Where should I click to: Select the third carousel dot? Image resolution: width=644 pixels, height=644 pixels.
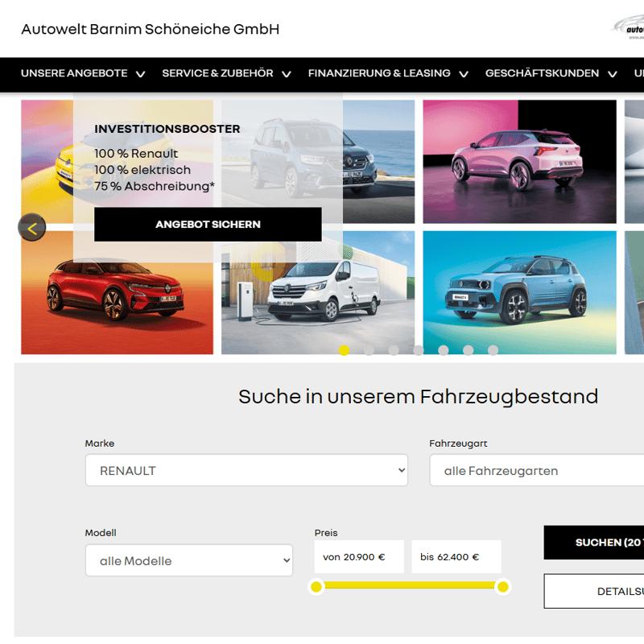coord(394,350)
